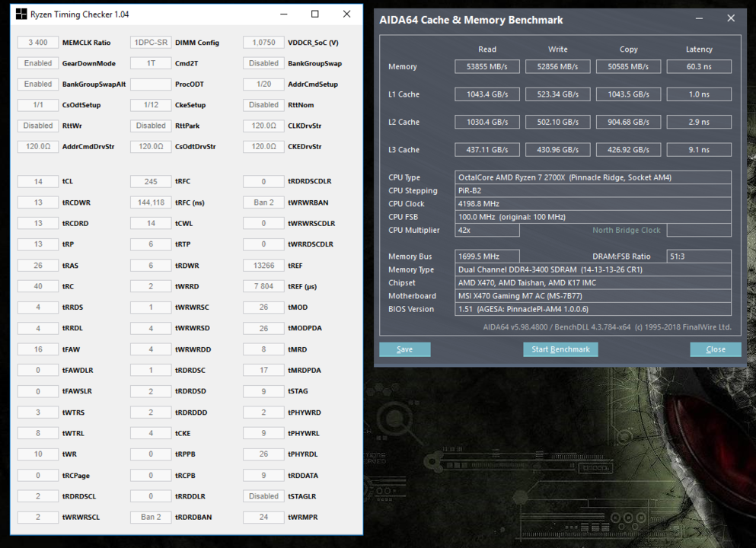Select the Memory Read result 53855 MB/s
This screenshot has height=548, width=756.
487,66
